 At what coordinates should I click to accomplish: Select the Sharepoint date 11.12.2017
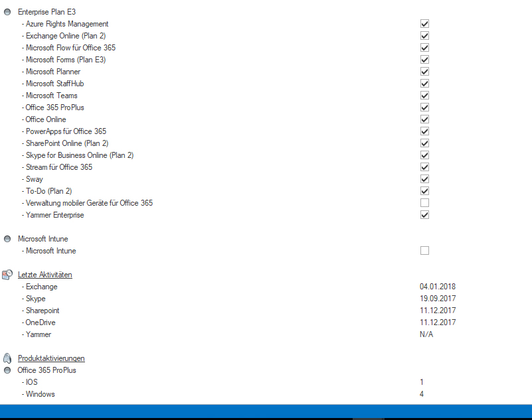pyautogui.click(x=438, y=311)
